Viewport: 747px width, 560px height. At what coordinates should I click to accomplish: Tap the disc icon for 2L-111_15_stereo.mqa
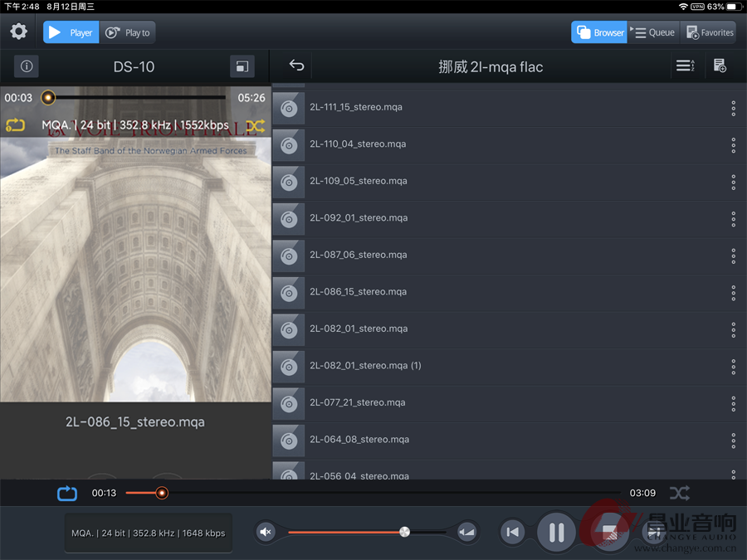[288, 108]
